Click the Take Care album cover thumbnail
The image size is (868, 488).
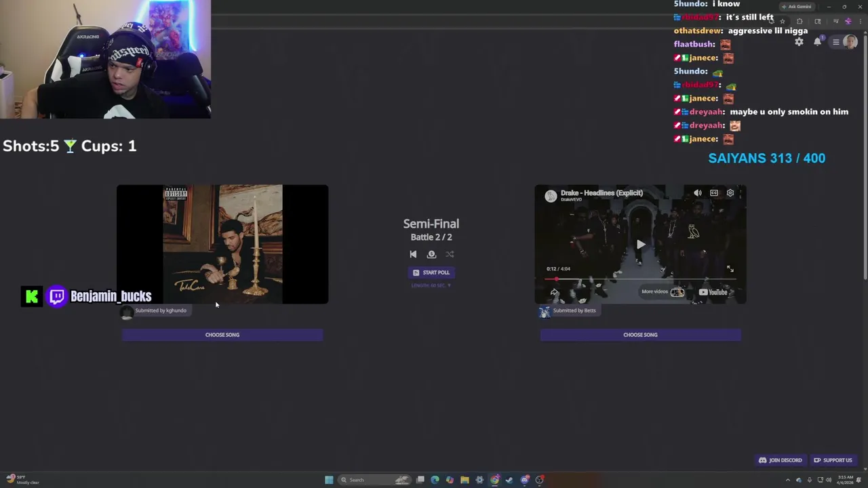[222, 244]
